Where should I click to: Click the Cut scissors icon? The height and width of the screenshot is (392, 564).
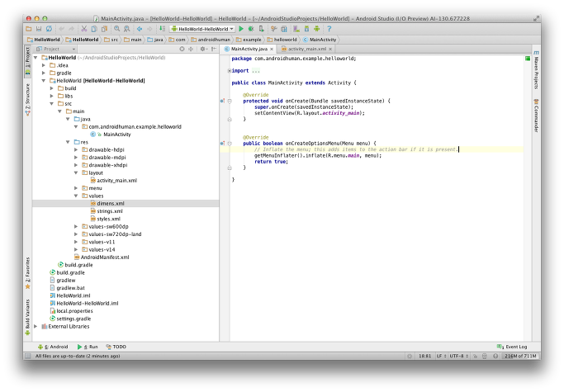tap(83, 29)
